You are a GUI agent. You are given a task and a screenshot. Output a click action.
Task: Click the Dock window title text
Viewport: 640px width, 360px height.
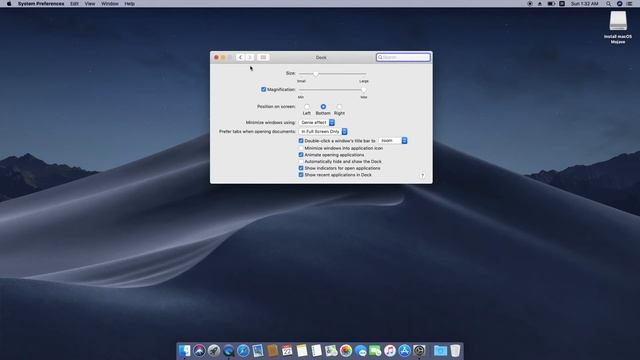321,58
